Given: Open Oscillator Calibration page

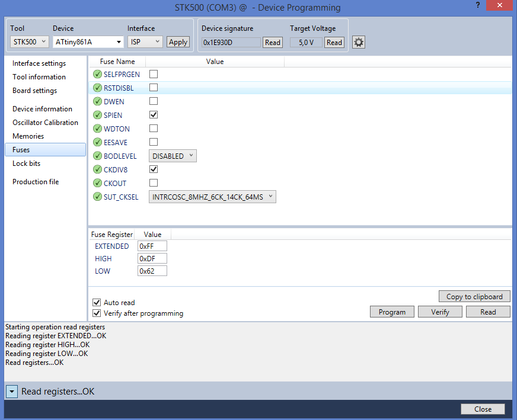Looking at the screenshot, I should pos(45,123).
